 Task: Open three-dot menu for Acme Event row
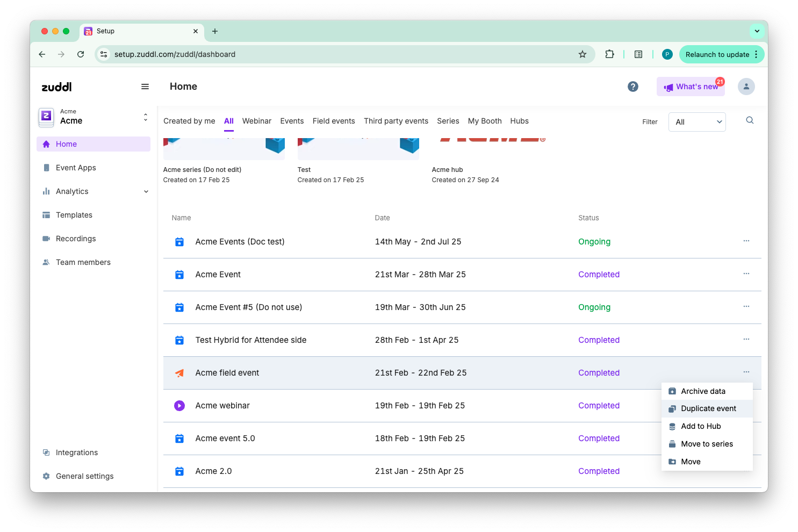(x=746, y=274)
